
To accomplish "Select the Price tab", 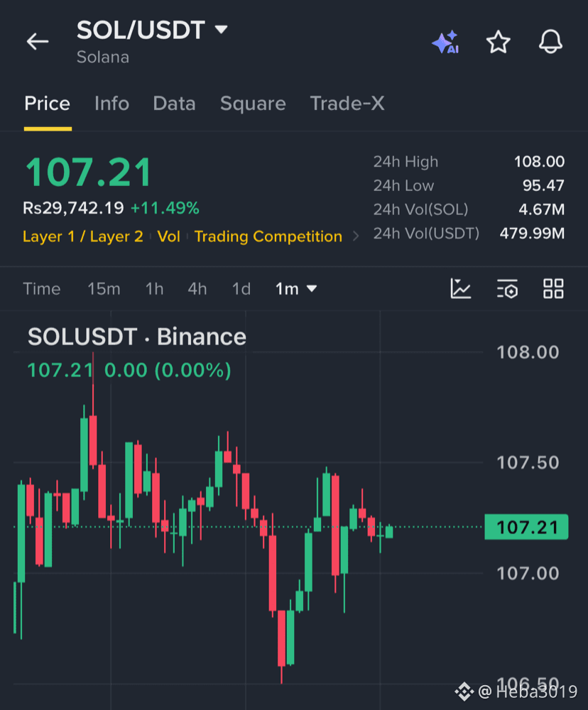I will pos(47,104).
